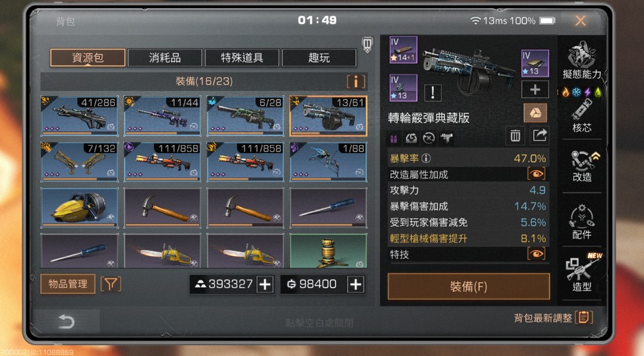Select the 41/286 rifle weapon thumbnail
The height and width of the screenshot is (356, 644).
click(x=79, y=116)
